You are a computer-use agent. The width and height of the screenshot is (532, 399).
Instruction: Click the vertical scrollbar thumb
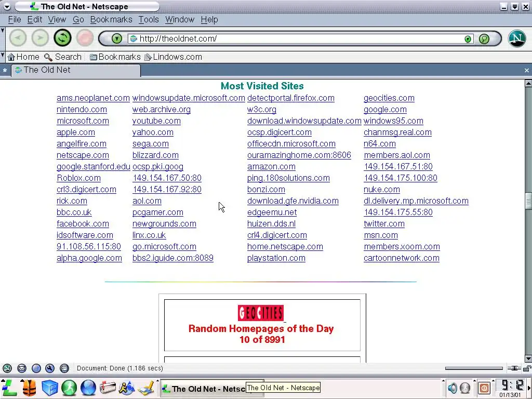tap(528, 202)
